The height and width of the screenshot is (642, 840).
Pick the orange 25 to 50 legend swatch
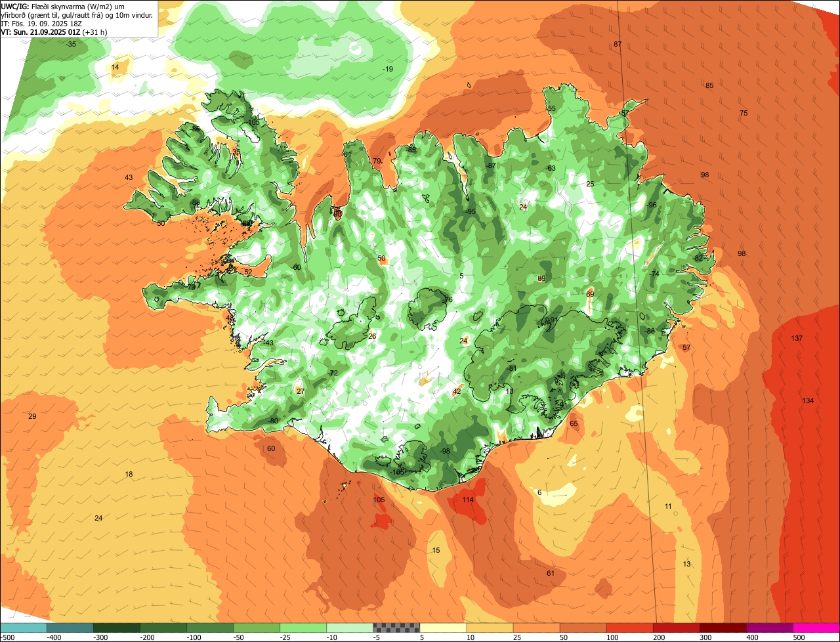(535, 628)
